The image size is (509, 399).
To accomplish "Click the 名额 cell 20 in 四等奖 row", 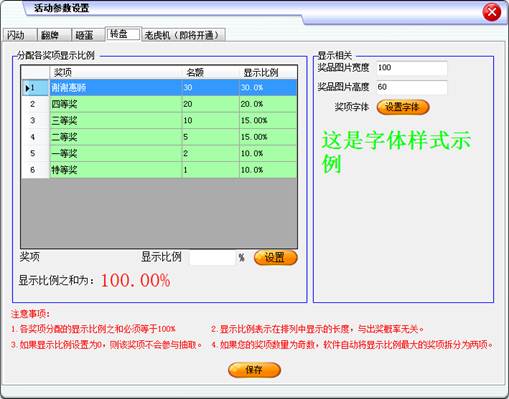I will (x=210, y=104).
